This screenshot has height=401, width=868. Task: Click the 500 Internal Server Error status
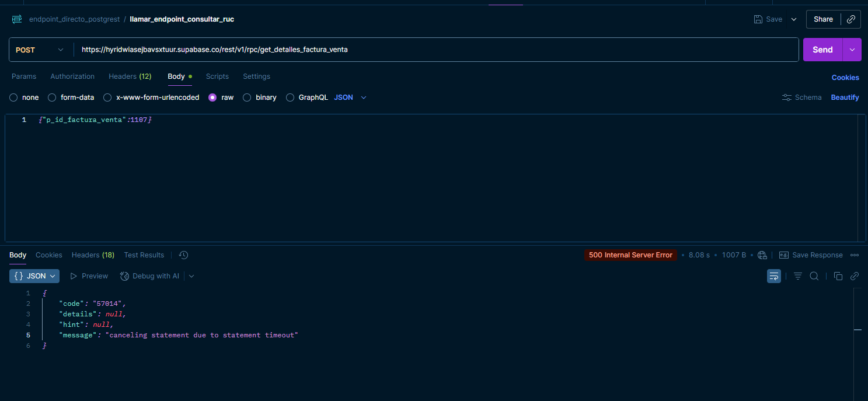pos(630,255)
